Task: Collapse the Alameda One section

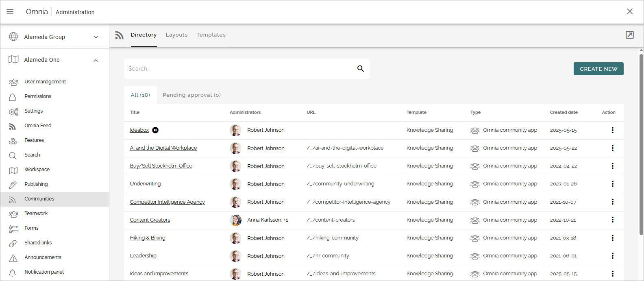Action: [96, 60]
